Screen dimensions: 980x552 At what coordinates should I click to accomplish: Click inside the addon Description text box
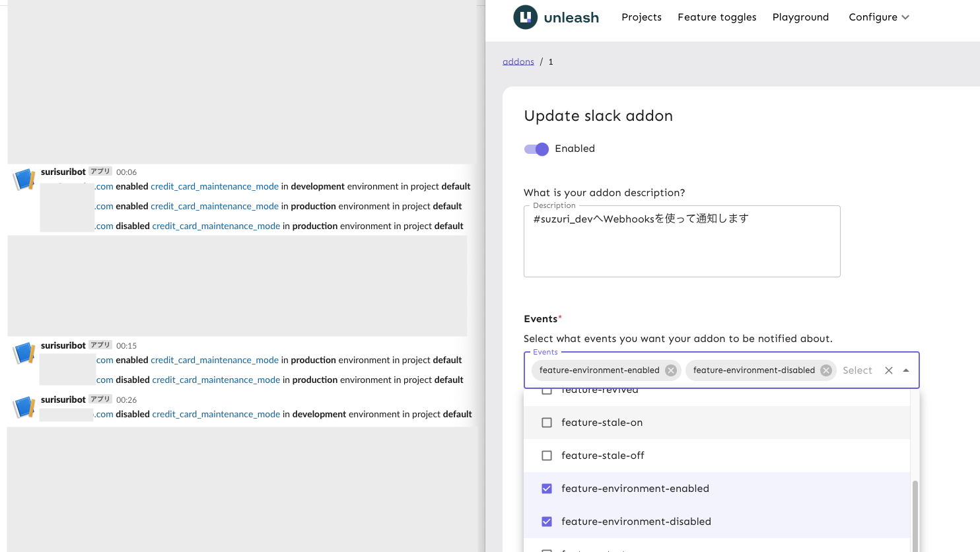(680, 241)
